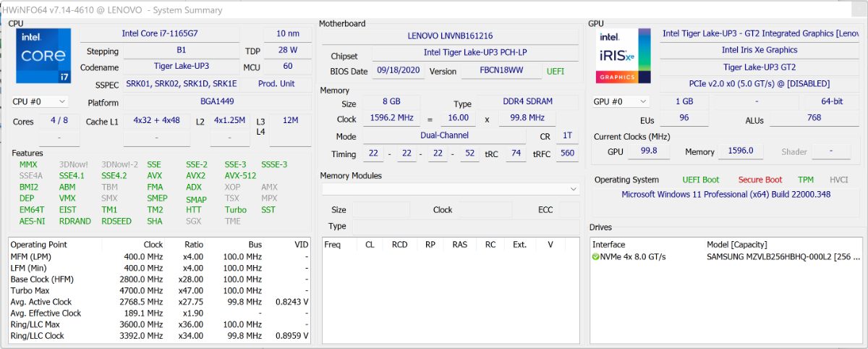Click the Operating Point column header
The height and width of the screenshot is (349, 868).
(x=39, y=245)
